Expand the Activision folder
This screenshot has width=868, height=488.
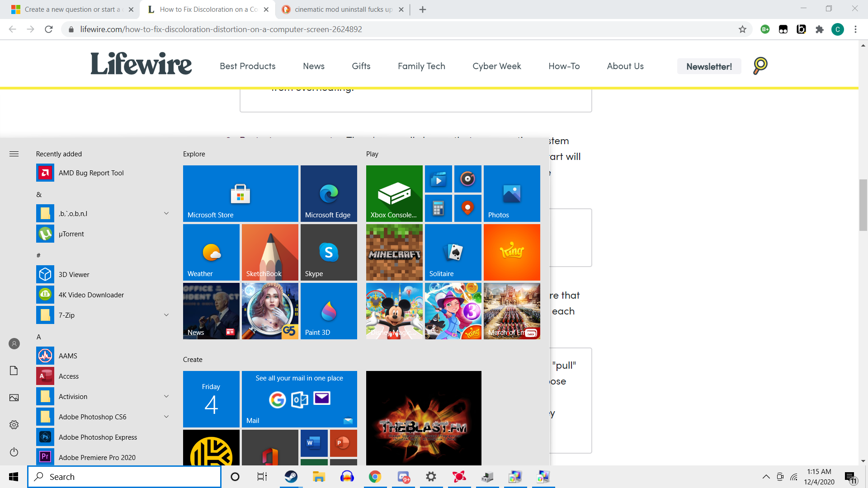tap(166, 396)
